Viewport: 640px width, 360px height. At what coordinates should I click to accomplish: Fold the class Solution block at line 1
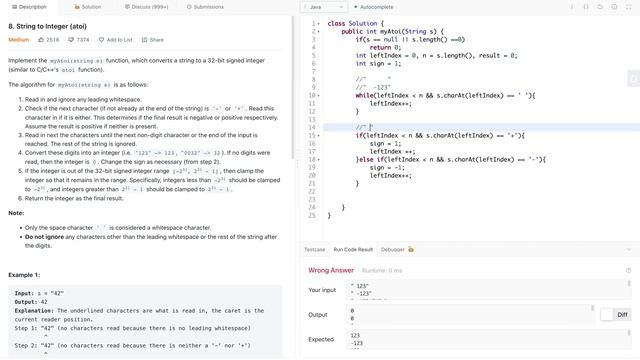pos(319,24)
